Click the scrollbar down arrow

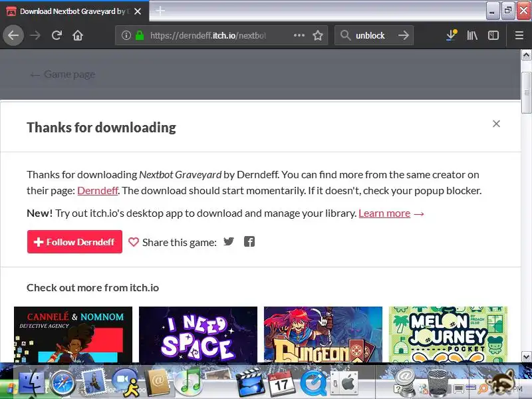(526, 357)
